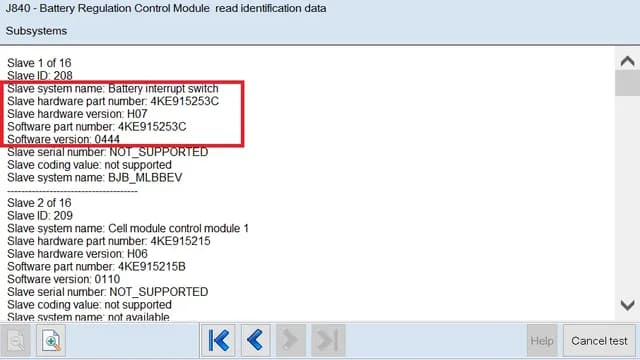Jump to first page navigation arrow

click(218, 340)
